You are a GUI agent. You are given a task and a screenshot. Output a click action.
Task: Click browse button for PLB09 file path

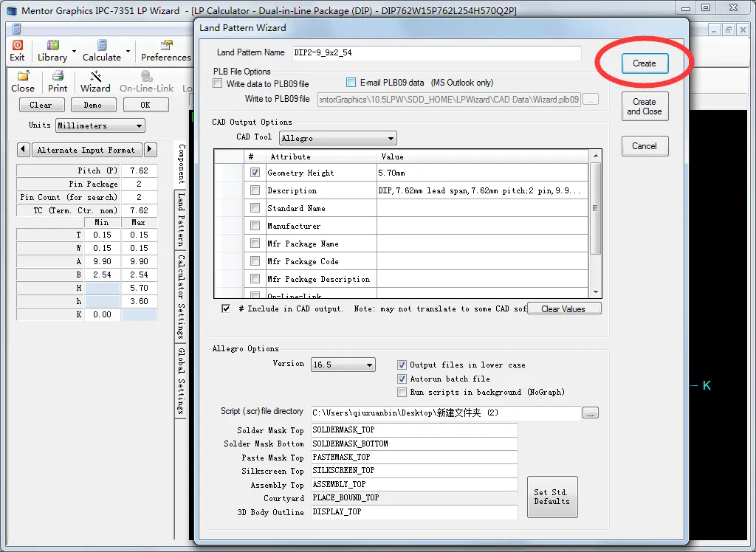pos(590,100)
